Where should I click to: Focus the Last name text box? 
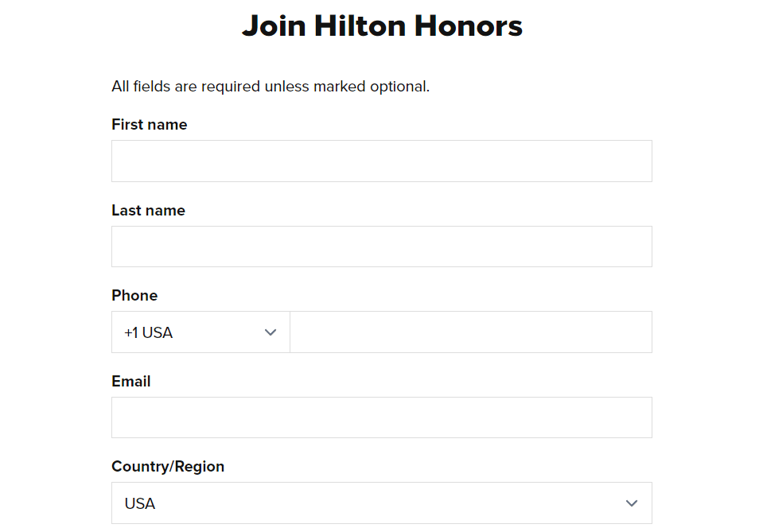[382, 247]
